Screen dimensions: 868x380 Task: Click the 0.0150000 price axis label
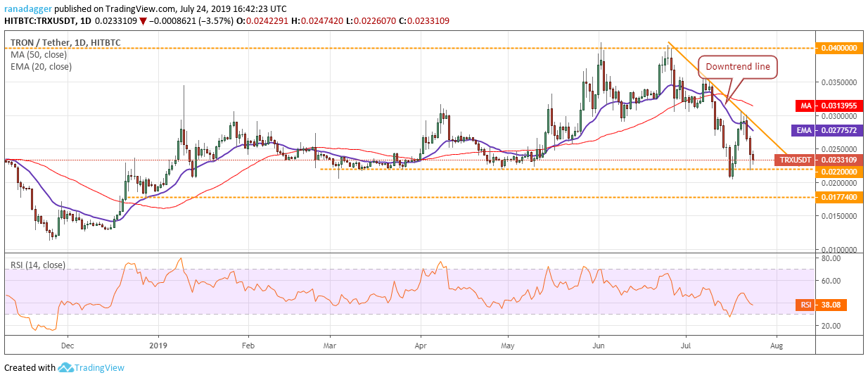[x=840, y=216]
